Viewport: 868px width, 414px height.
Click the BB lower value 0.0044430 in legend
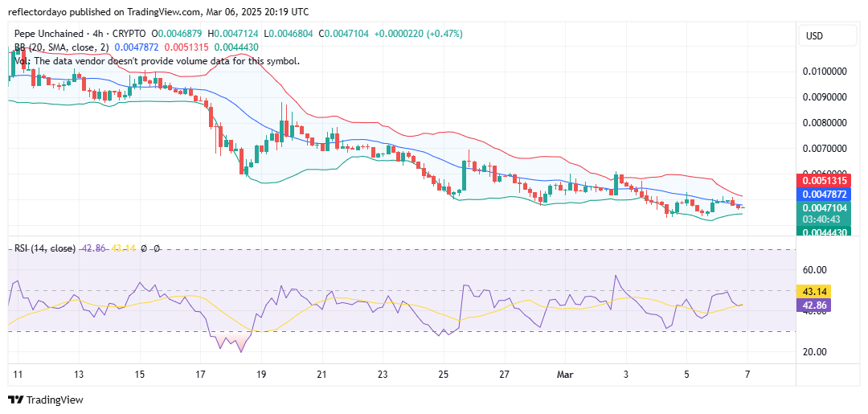coord(236,47)
